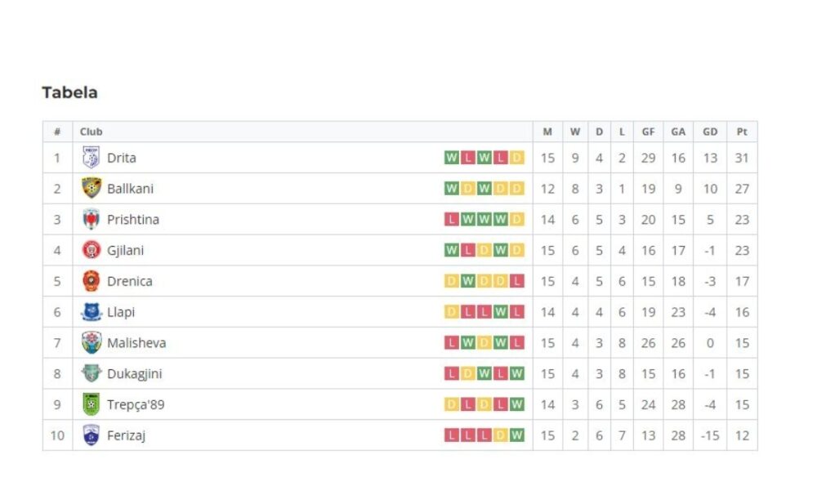Click the Club column header
The width and height of the screenshot is (817, 504).
(x=92, y=132)
